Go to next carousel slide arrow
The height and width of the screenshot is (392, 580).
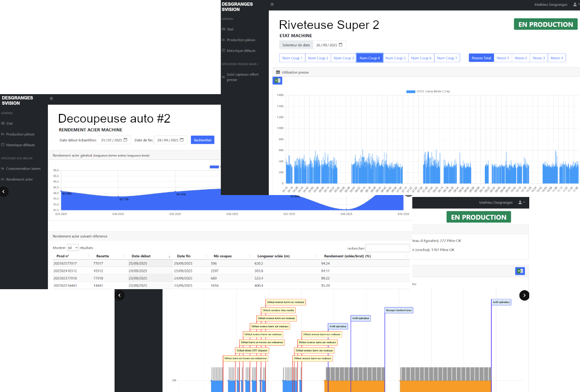[x=524, y=295]
